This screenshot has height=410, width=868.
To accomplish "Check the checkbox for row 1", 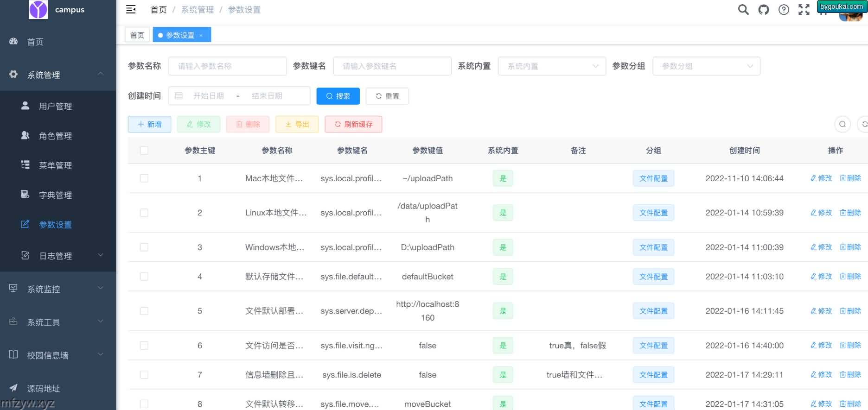I will (144, 178).
